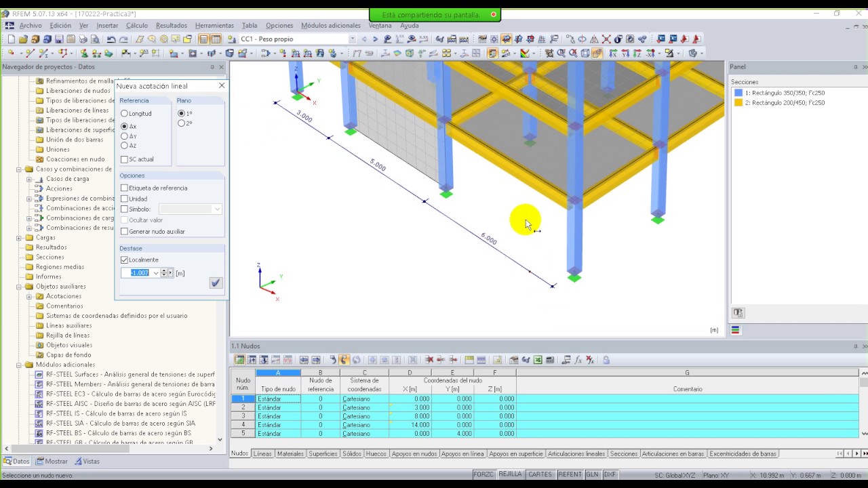868x488 pixels.
Task: Switch to the Secciones table tab
Action: click(x=623, y=453)
